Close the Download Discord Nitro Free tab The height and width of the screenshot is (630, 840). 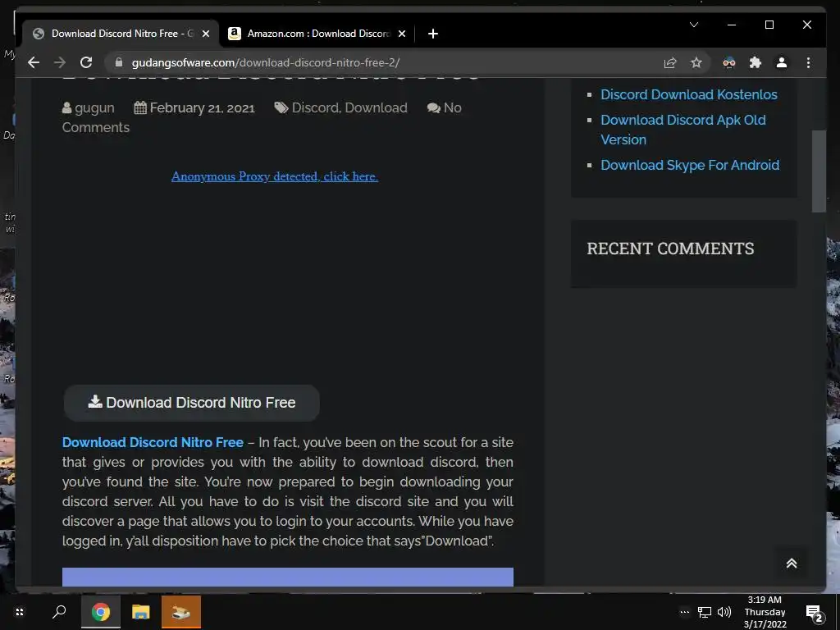pyautogui.click(x=206, y=34)
